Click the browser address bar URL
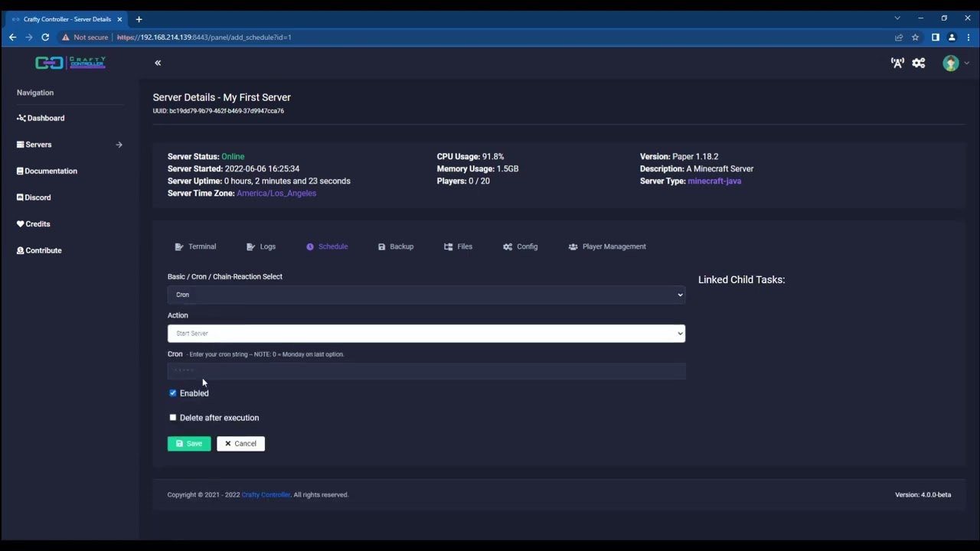The height and width of the screenshot is (551, 980). [x=204, y=37]
